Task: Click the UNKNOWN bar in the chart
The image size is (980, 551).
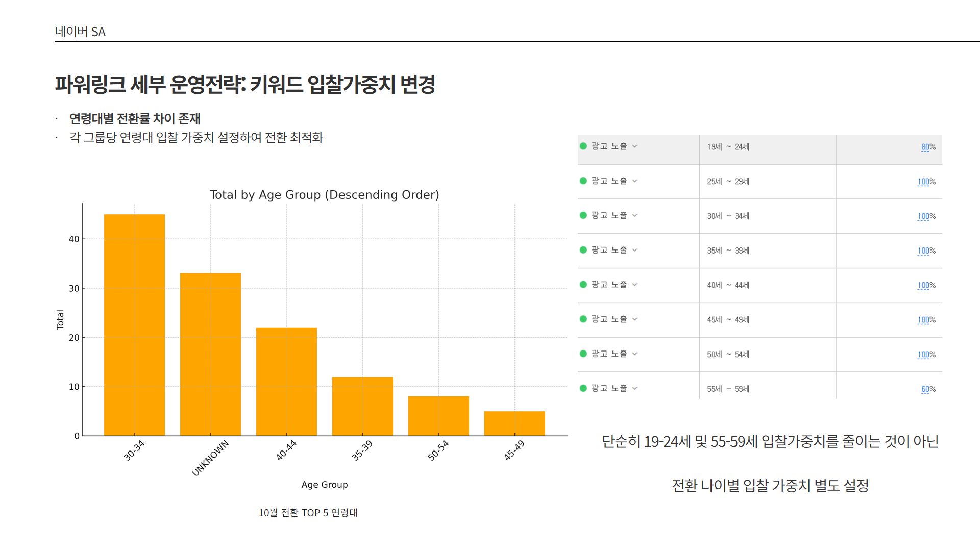Action: (x=210, y=355)
